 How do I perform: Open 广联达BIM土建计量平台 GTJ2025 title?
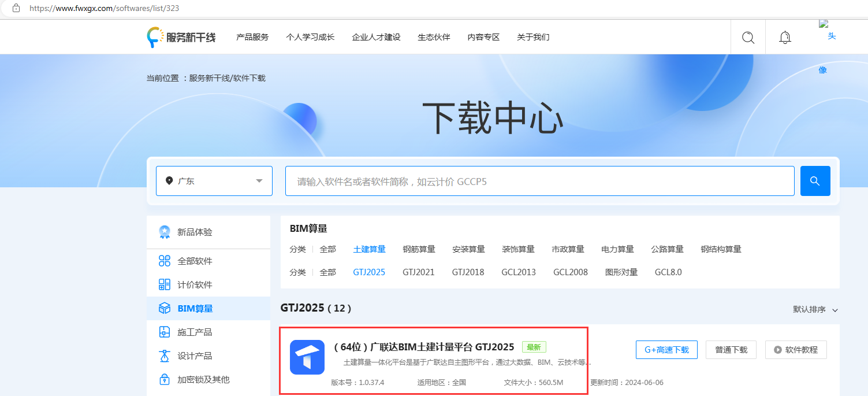424,347
